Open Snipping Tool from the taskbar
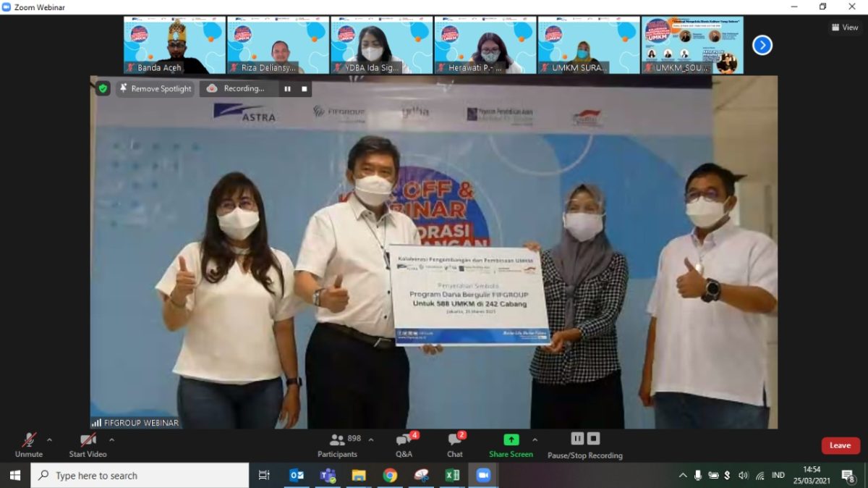 421,476
